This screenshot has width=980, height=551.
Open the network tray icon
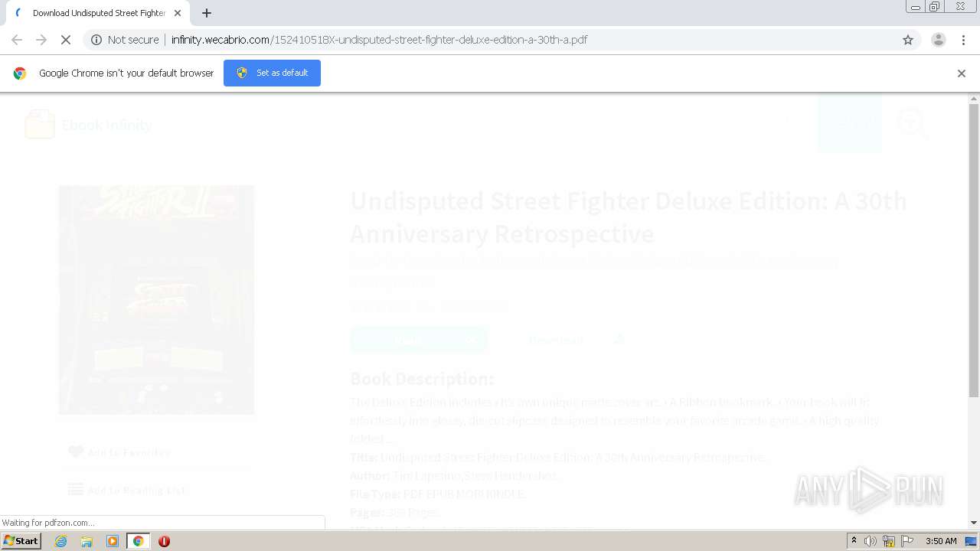pos(889,541)
